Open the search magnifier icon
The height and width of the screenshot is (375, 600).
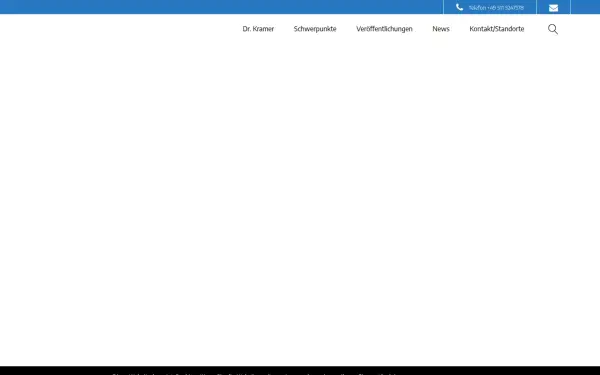553,29
